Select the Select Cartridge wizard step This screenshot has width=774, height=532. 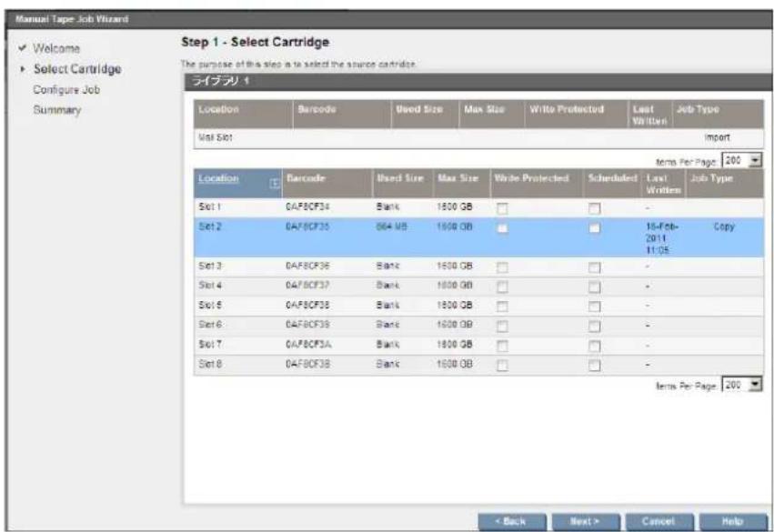[x=77, y=69]
